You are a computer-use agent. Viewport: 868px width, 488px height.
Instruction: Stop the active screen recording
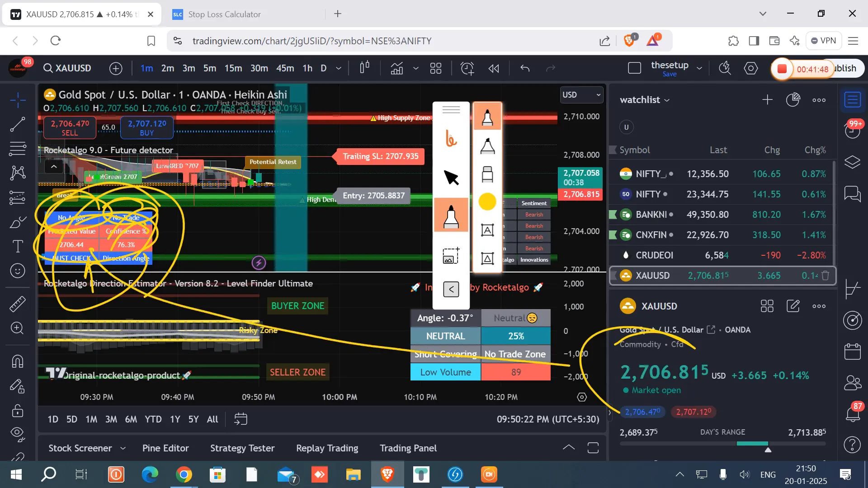coord(782,69)
